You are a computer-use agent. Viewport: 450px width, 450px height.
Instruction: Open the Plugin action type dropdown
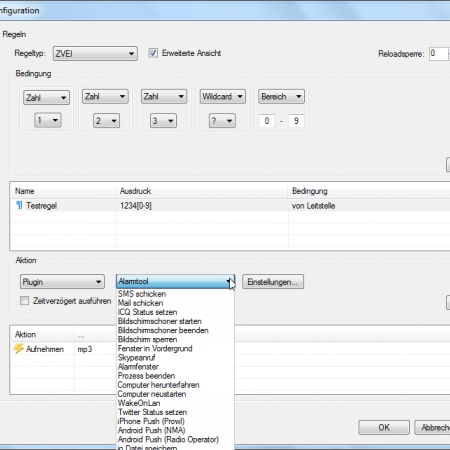(x=62, y=282)
